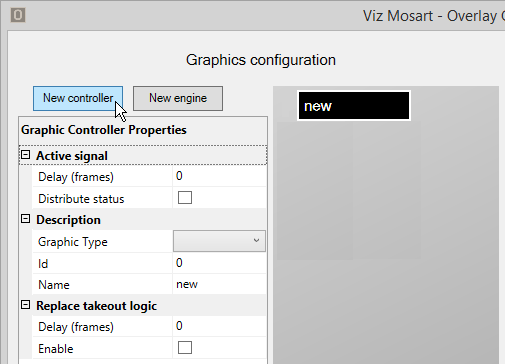Select the black 'new' controller box
This screenshot has height=364, width=505.
click(x=354, y=106)
